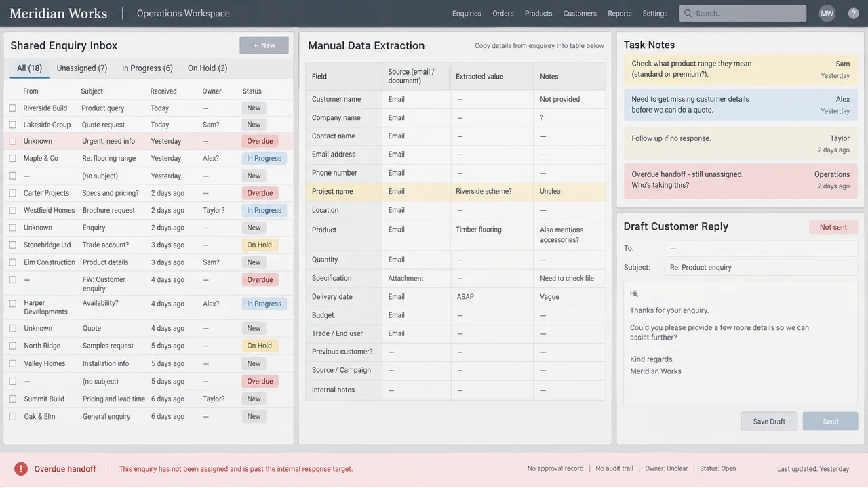Click the On Hold status for Stonebridge Ltd
Screen dimensions: 868x488
(x=259, y=245)
